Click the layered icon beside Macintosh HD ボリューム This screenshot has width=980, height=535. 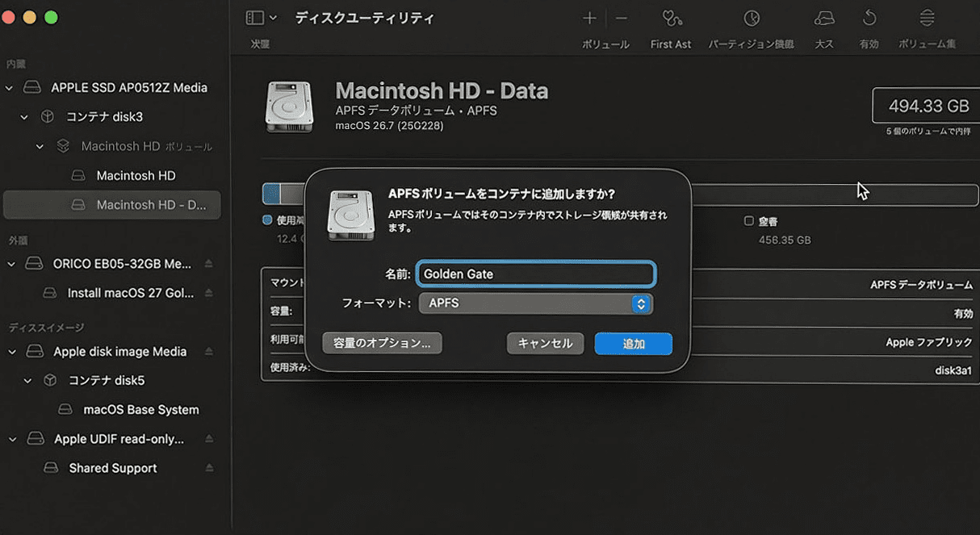point(63,146)
